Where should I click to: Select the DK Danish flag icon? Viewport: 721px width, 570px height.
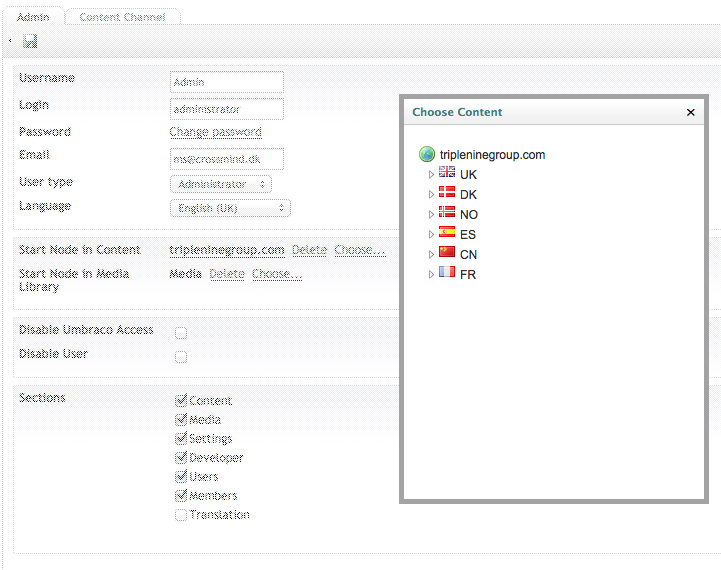tap(447, 193)
